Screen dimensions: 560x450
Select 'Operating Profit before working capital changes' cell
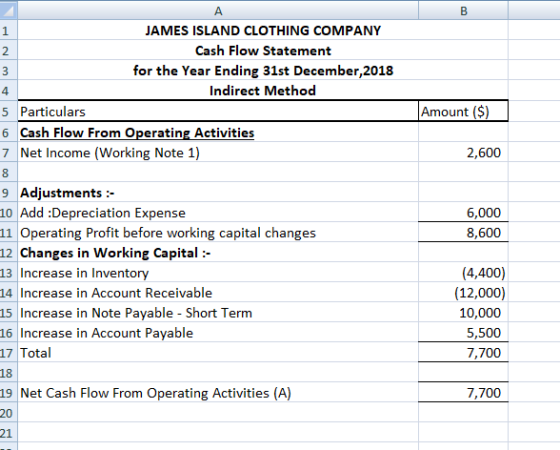click(218, 233)
